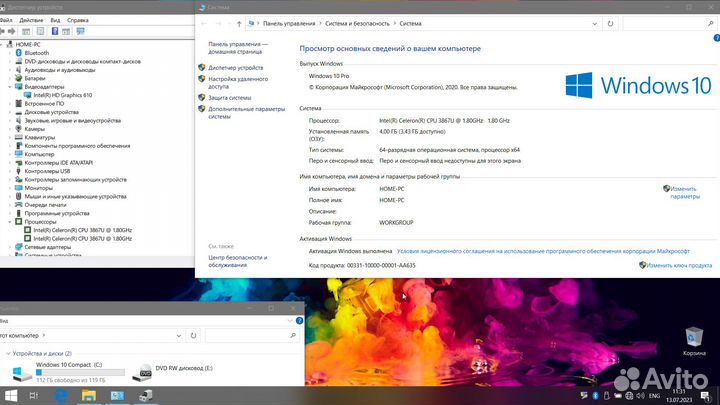720x405 pixels.
Task: Open Microsoft Edge from the taskbar
Action: click(62, 396)
